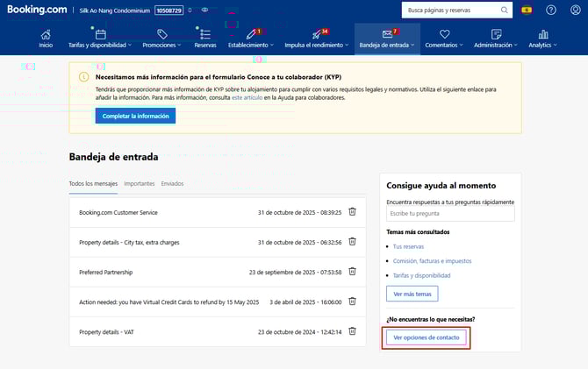The height and width of the screenshot is (369, 588).
Task: Open the help question mark icon
Action: 551,11
